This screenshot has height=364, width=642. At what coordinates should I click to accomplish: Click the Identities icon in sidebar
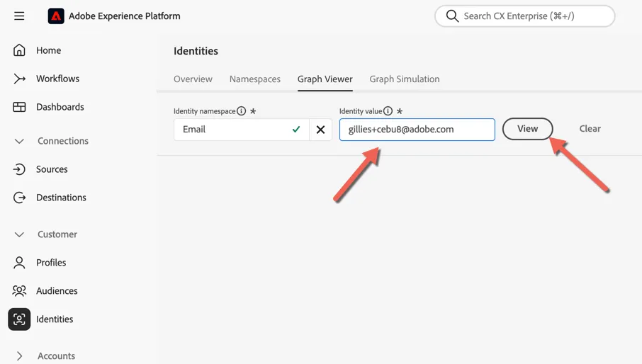[x=19, y=319]
